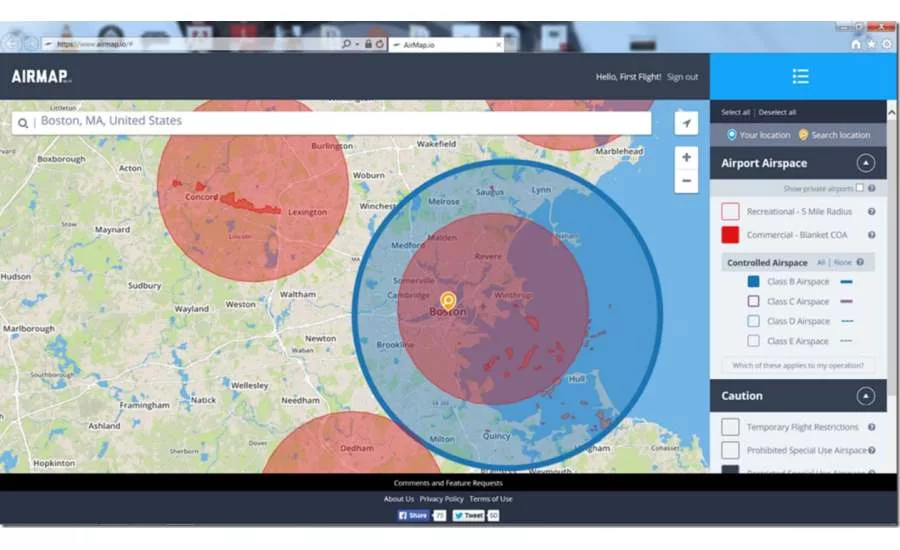Click the locate-me arrow button on map
The height and width of the screenshot is (550, 900).
pos(686,123)
